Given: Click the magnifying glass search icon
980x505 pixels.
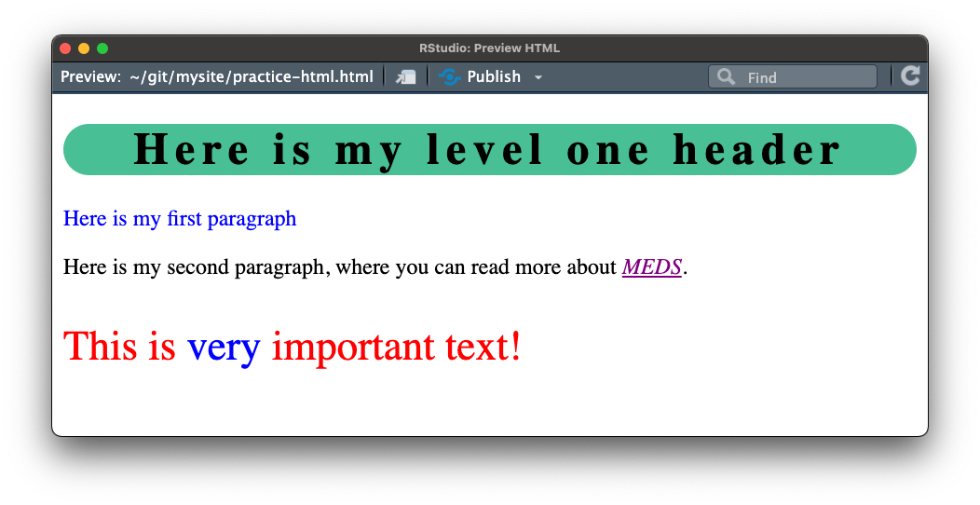Looking at the screenshot, I should (x=727, y=77).
